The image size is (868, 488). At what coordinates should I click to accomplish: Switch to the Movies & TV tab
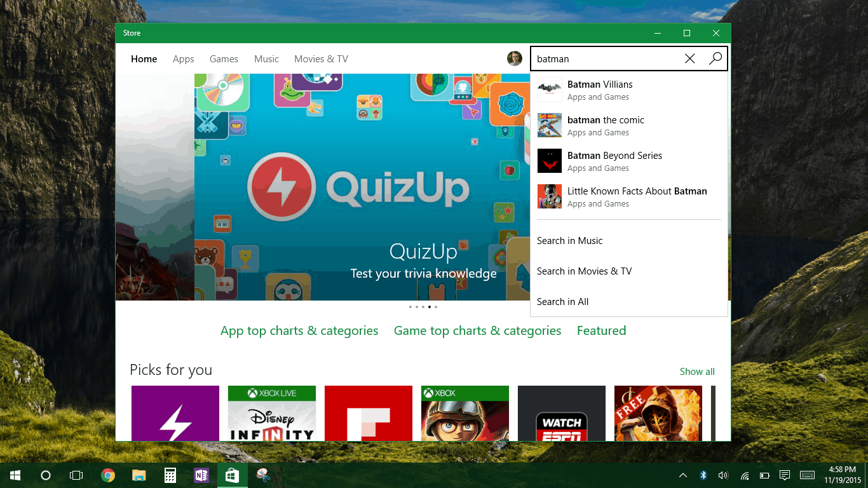[x=321, y=59]
